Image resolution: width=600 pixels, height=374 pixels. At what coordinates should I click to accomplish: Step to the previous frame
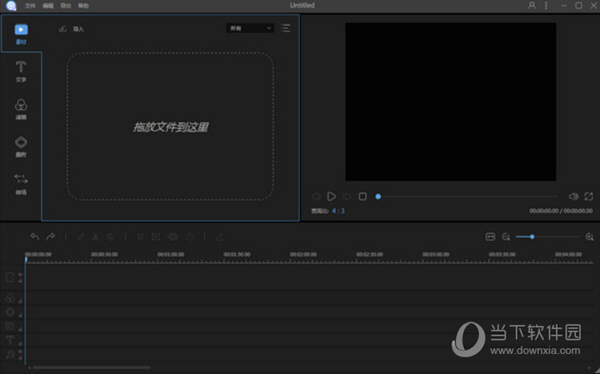coord(316,196)
